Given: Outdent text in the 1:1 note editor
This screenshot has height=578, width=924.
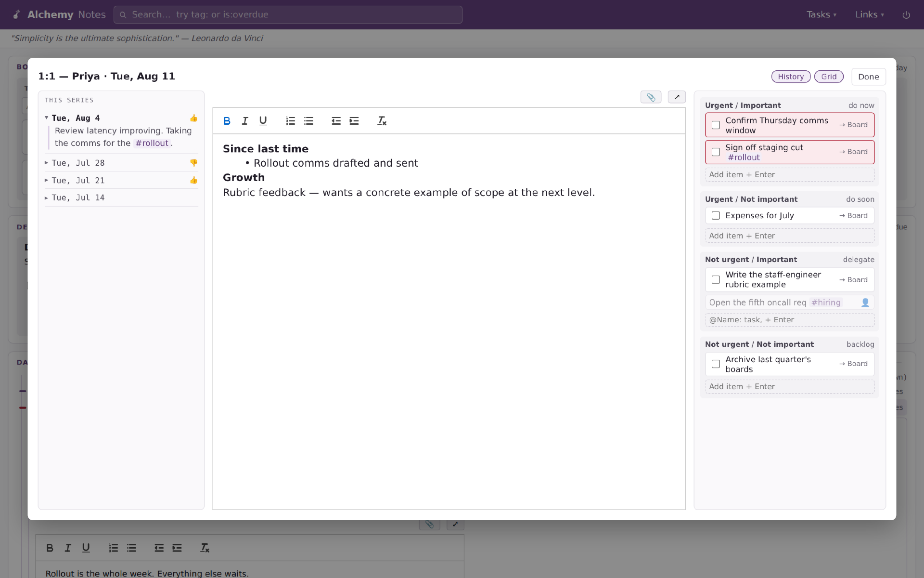Looking at the screenshot, I should (336, 121).
